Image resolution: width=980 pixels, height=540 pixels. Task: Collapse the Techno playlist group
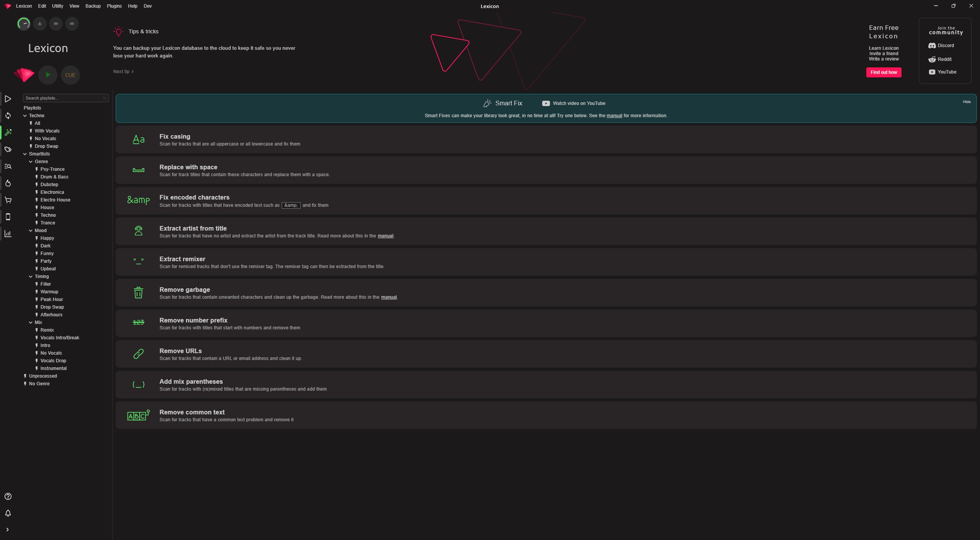pyautogui.click(x=24, y=115)
